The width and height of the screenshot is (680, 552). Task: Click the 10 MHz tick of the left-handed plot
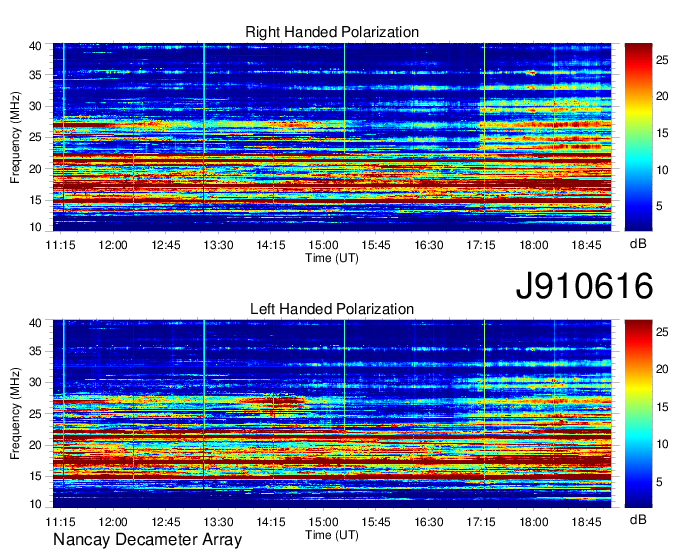click(35, 504)
